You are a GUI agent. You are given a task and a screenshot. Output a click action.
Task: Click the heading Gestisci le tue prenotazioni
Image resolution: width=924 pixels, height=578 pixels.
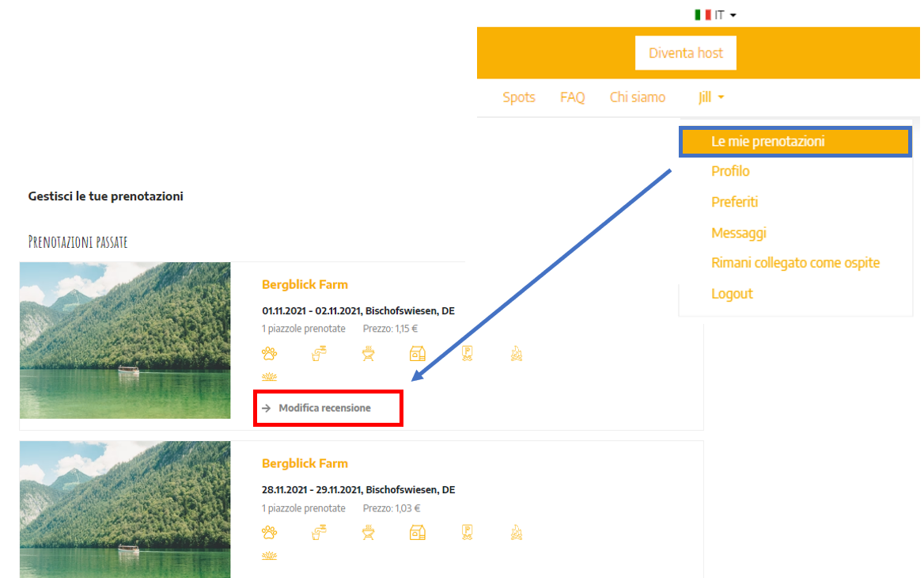coord(105,196)
